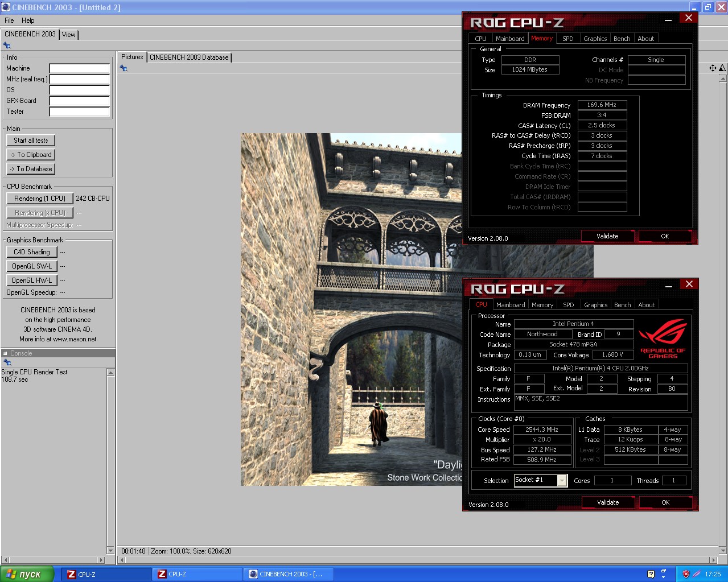Screen dimensions: 728x582
Task: Open the Windows Start (пуск) button
Action: [27, 574]
